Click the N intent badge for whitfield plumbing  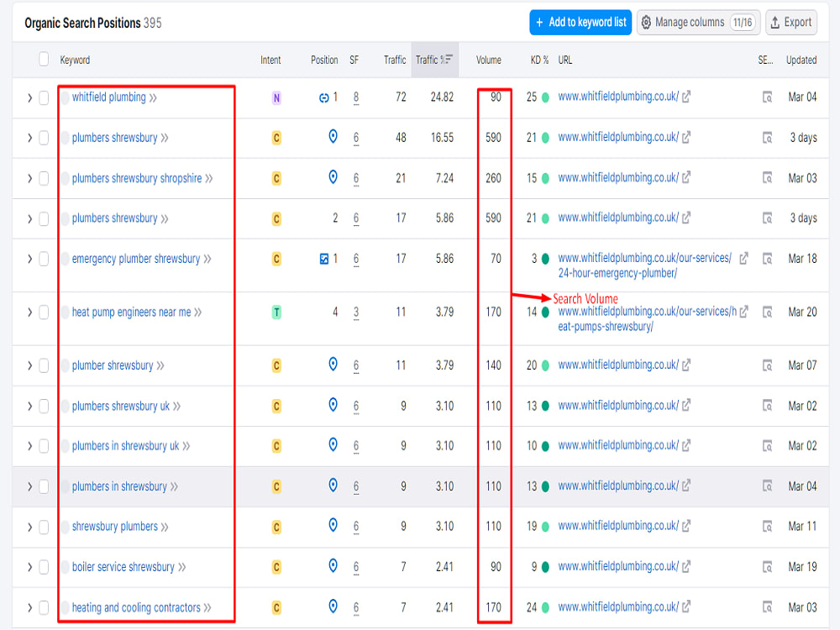[x=276, y=97]
